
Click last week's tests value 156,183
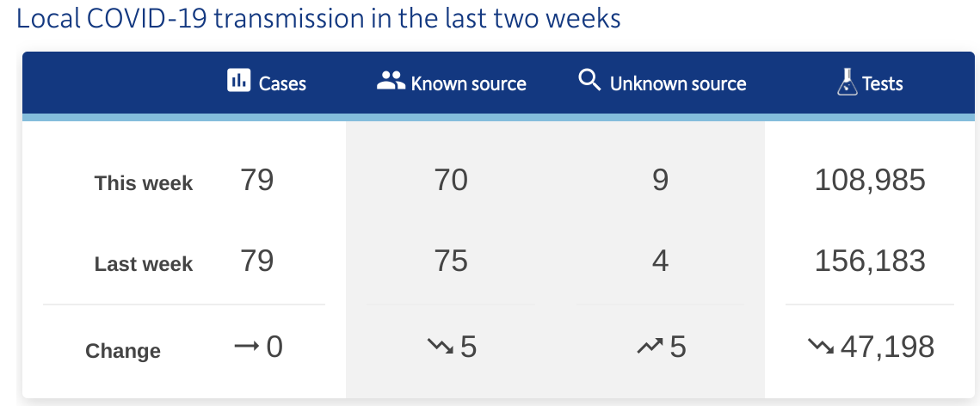pyautogui.click(x=870, y=261)
